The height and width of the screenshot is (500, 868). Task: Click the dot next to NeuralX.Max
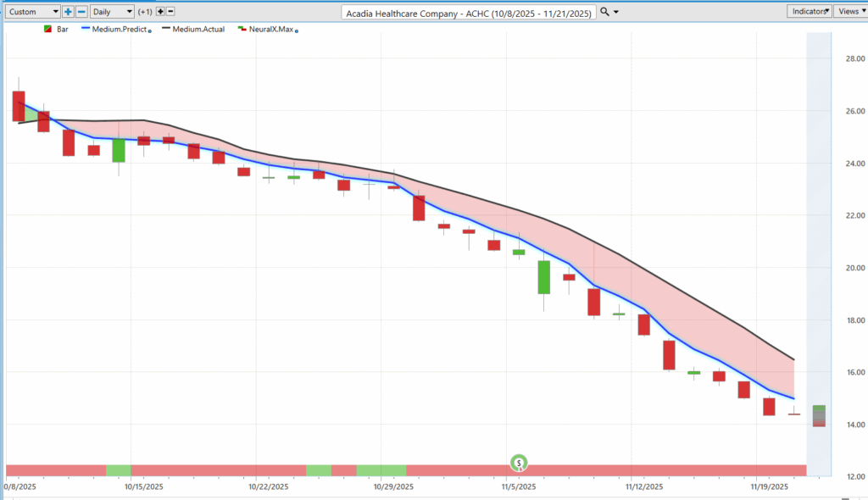pyautogui.click(x=297, y=31)
